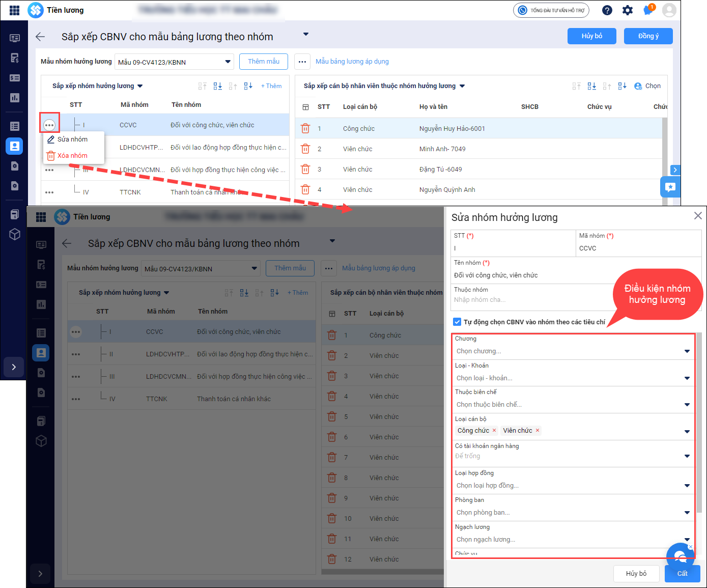The width and height of the screenshot is (707, 588).
Task: Click the Họ và tên column header
Action: point(433,107)
